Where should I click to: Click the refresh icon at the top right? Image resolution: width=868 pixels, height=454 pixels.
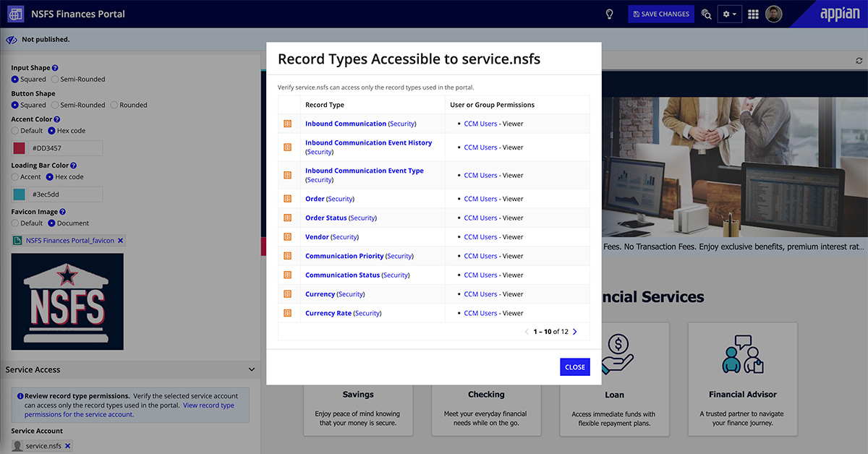[x=858, y=61]
